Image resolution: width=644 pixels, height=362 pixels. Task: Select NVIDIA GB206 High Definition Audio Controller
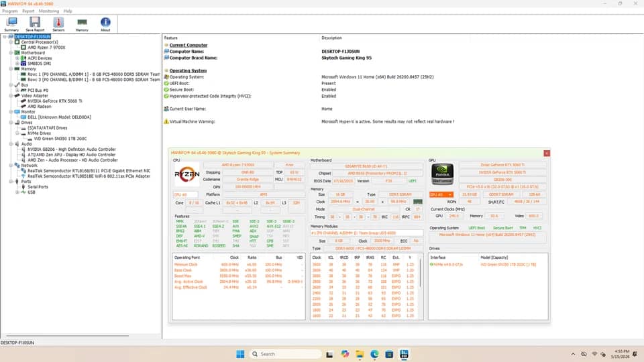pyautogui.click(x=72, y=149)
